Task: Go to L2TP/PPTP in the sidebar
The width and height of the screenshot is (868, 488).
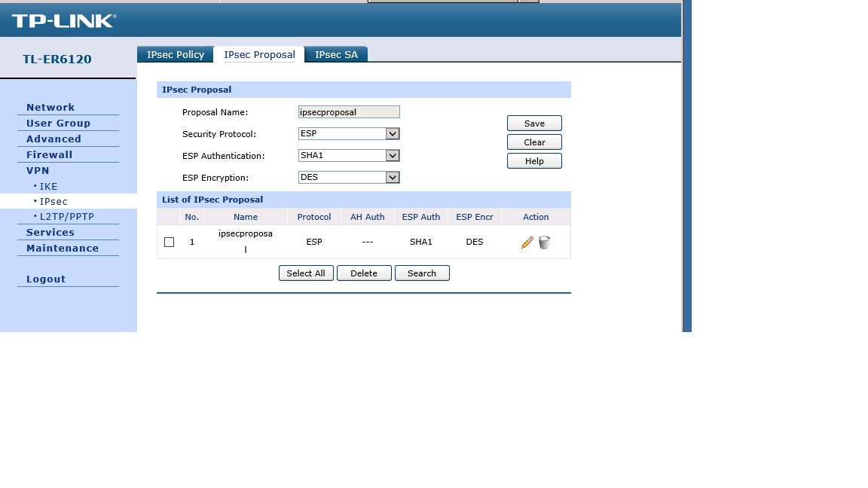Action: (66, 217)
